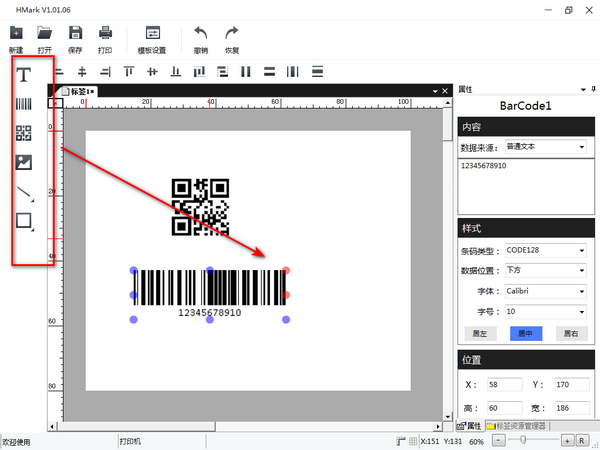Select the rectangle shape tool
Viewport: 600px width, 450px height.
(x=23, y=221)
